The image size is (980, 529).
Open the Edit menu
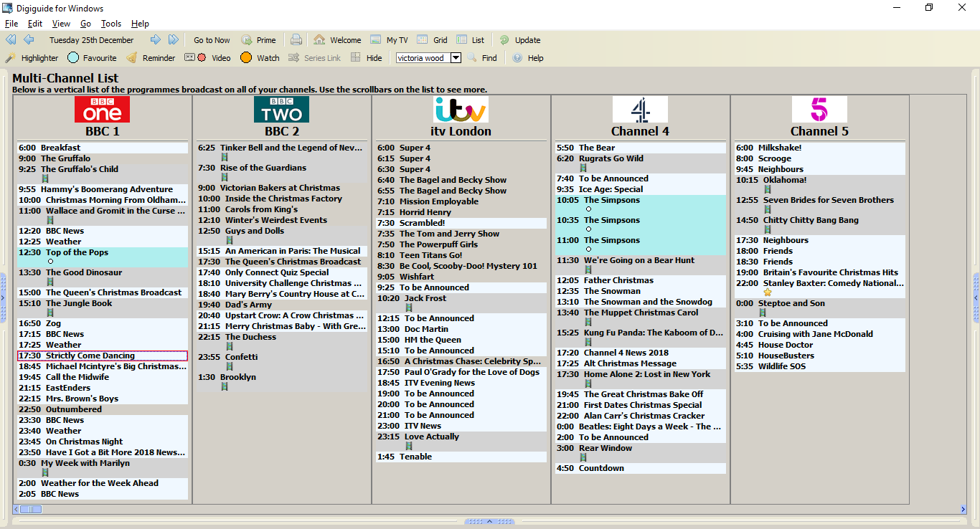point(35,24)
